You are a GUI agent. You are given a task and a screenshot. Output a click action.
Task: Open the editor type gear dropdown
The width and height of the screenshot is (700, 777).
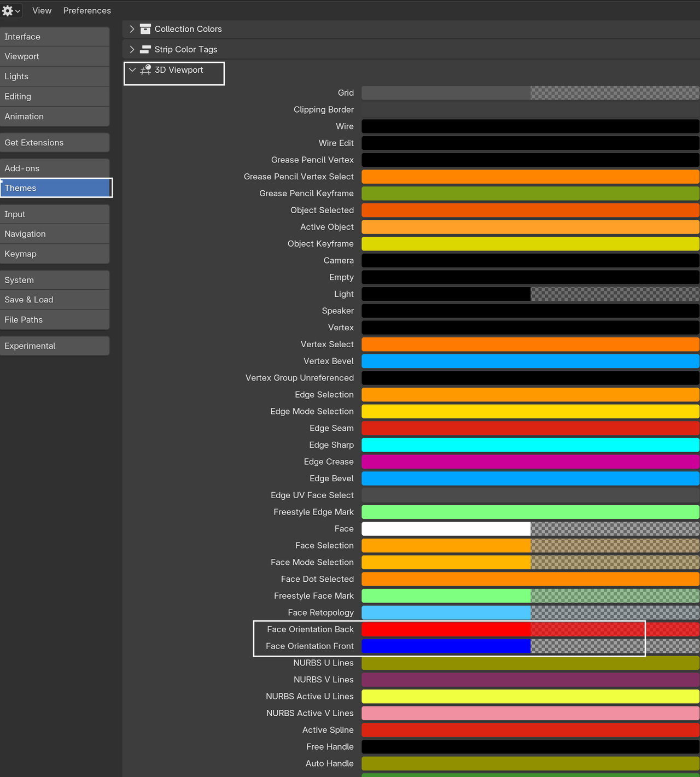point(11,10)
